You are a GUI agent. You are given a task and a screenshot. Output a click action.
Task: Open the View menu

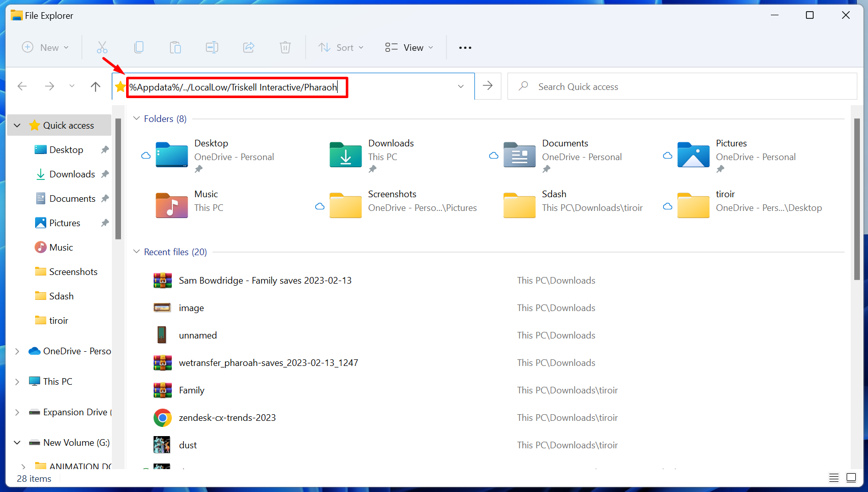[409, 48]
